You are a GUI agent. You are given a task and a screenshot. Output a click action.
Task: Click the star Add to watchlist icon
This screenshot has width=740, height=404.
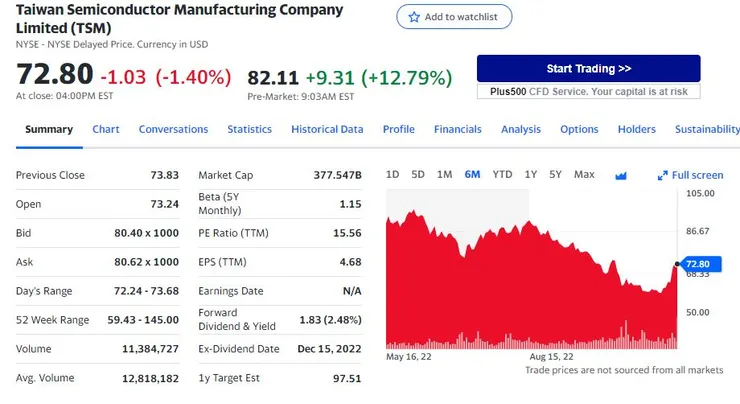click(x=414, y=17)
